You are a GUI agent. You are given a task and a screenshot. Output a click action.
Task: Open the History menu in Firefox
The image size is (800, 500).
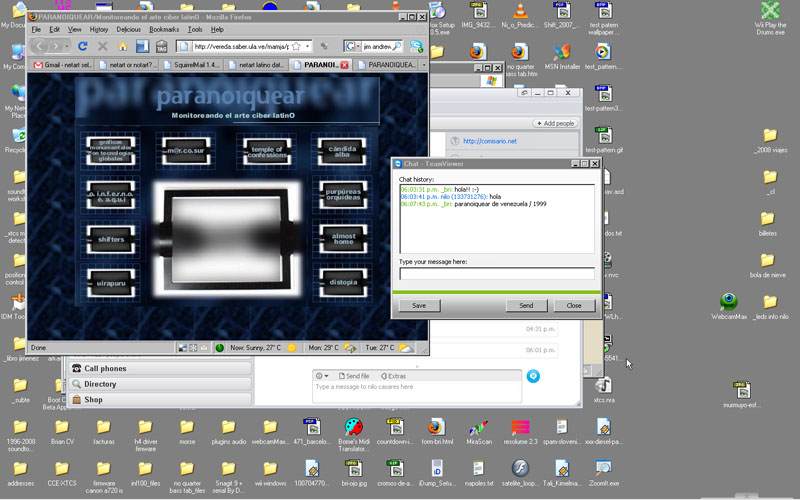98,30
